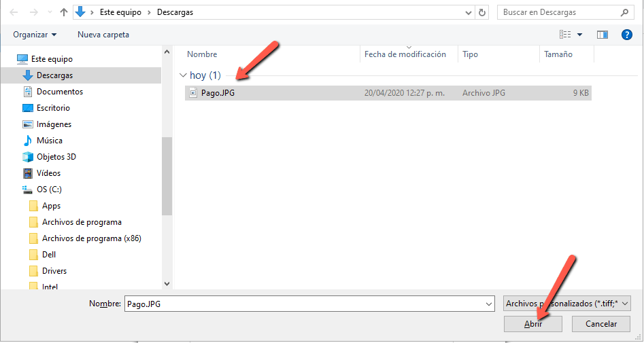Click 'Archivo JPG' type cell

(484, 93)
